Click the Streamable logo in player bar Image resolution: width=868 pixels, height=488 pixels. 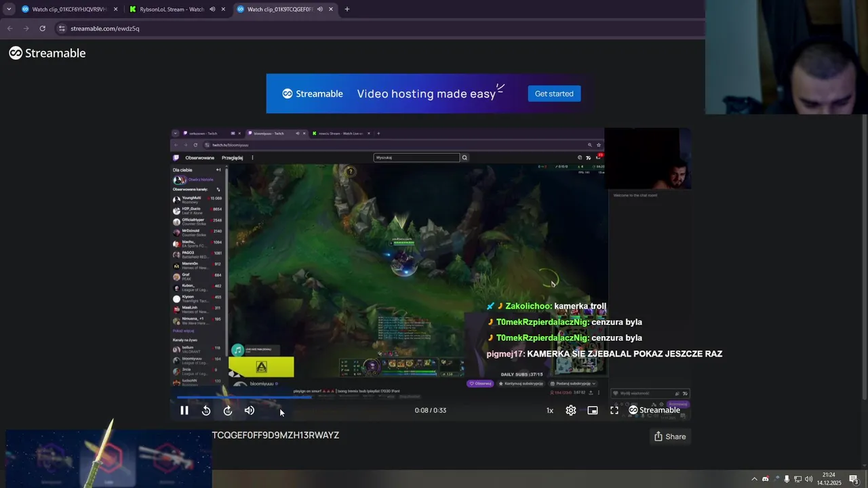[654, 410]
